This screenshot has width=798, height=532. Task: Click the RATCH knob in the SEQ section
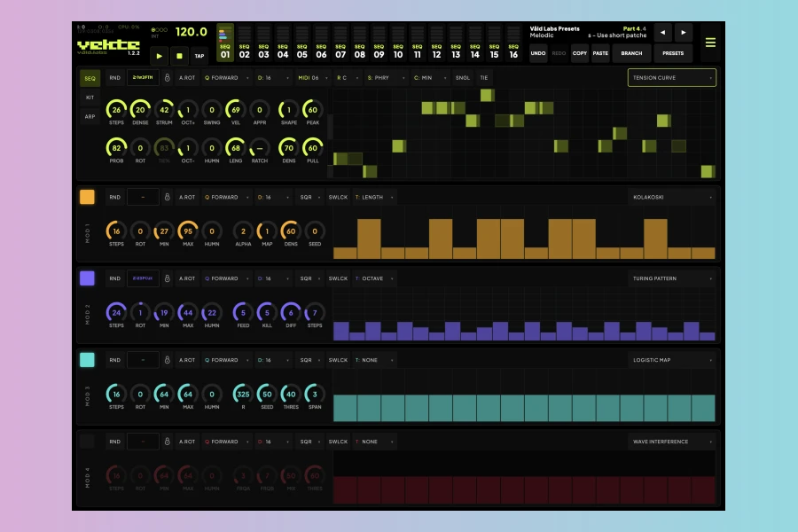pyautogui.click(x=260, y=148)
